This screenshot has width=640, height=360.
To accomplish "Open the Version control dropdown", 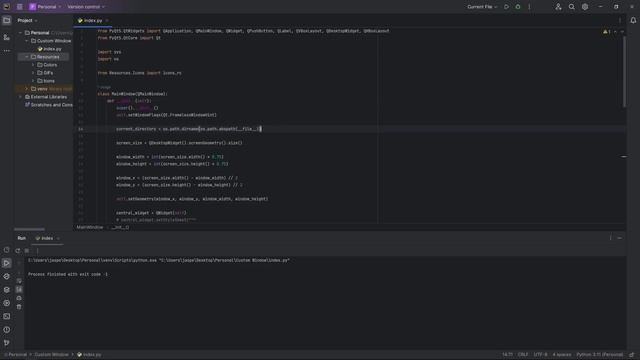I will tap(86, 7).
